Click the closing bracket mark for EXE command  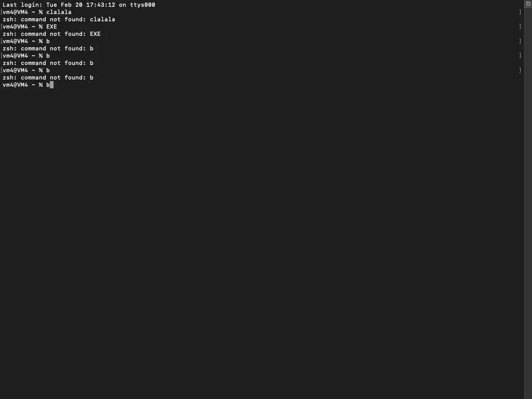[x=520, y=26]
